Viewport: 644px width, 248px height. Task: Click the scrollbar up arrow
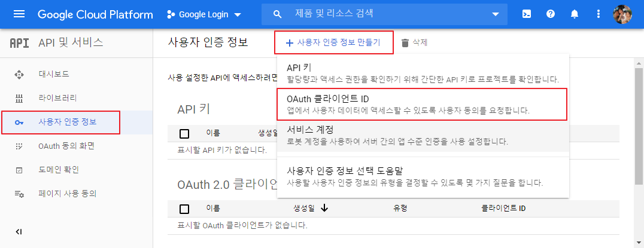[x=639, y=63]
